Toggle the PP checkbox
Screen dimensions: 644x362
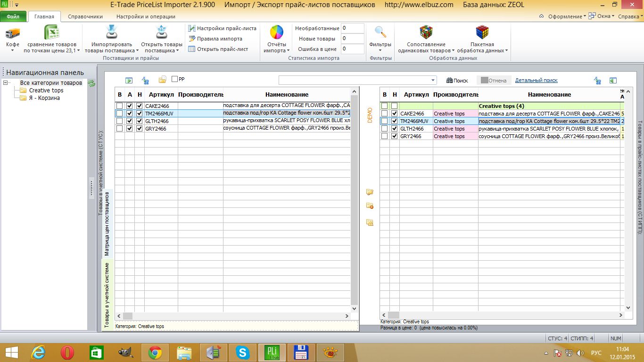point(175,79)
